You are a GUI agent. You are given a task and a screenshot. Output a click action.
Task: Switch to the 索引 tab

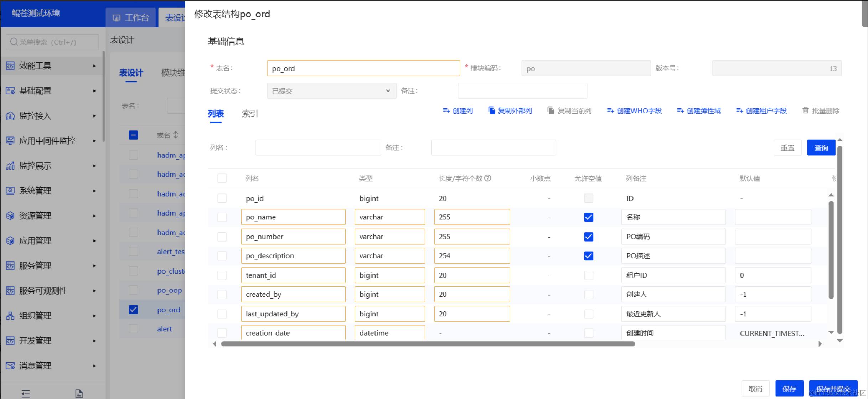coord(249,114)
